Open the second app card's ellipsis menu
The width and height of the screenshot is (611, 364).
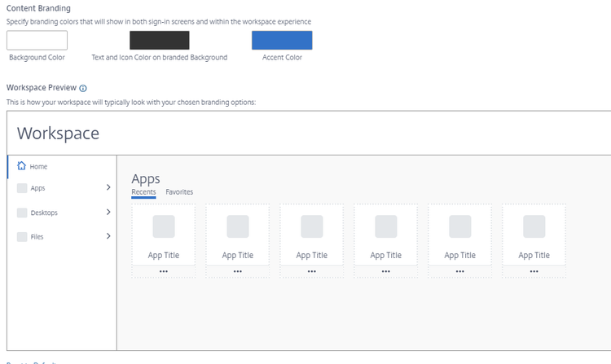click(x=238, y=271)
